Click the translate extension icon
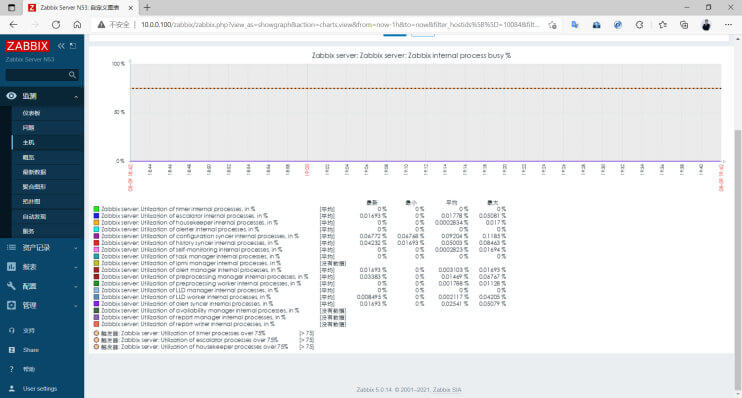 pos(575,25)
